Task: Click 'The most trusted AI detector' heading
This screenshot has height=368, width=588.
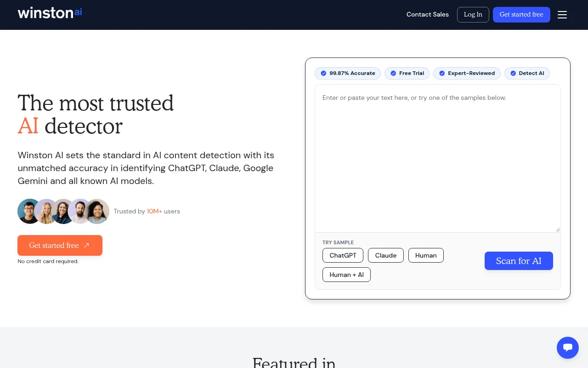Action: point(96,115)
